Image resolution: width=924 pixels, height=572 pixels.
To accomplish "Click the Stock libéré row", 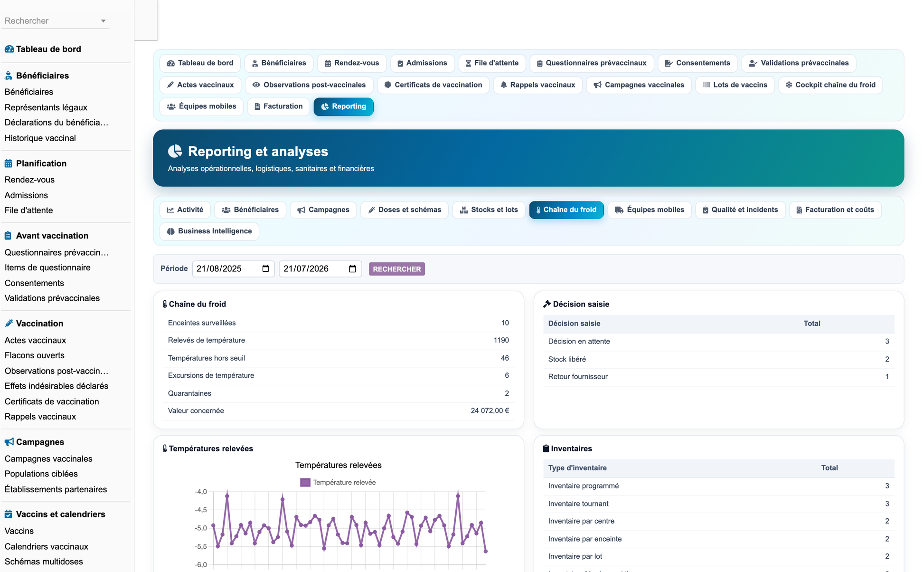I will point(718,359).
